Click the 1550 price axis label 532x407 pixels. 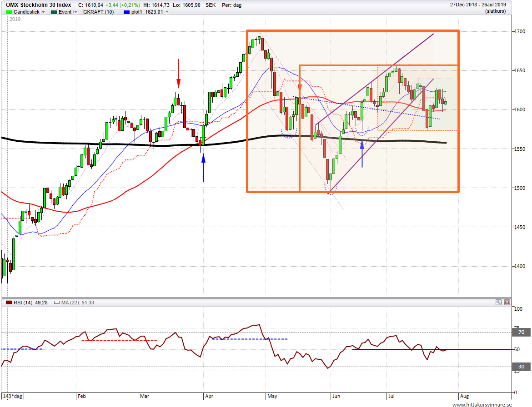tap(519, 149)
